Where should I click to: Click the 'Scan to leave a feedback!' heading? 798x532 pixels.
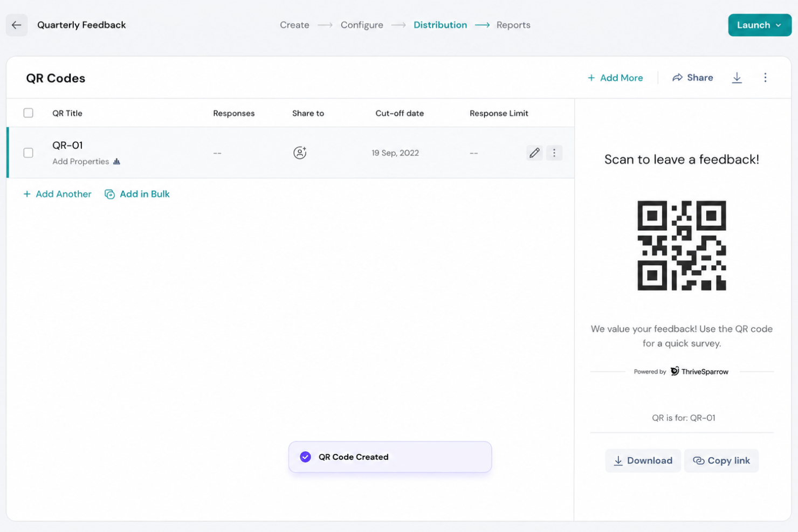click(682, 160)
